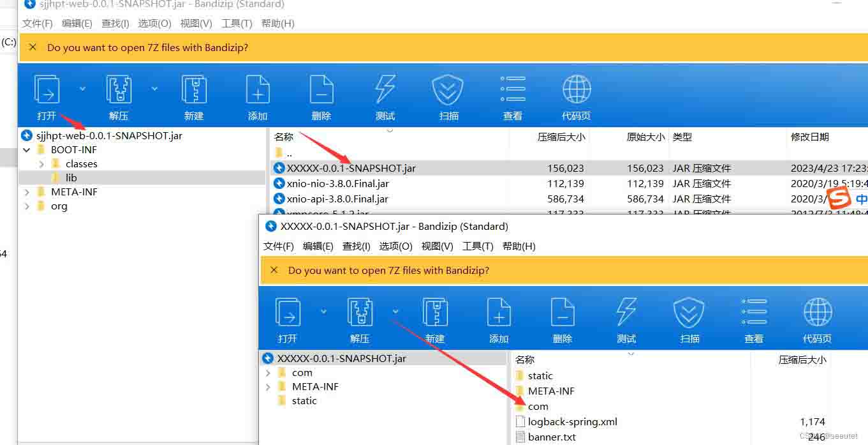Open 文件(F) menu in sjjhpt-web window

click(38, 24)
